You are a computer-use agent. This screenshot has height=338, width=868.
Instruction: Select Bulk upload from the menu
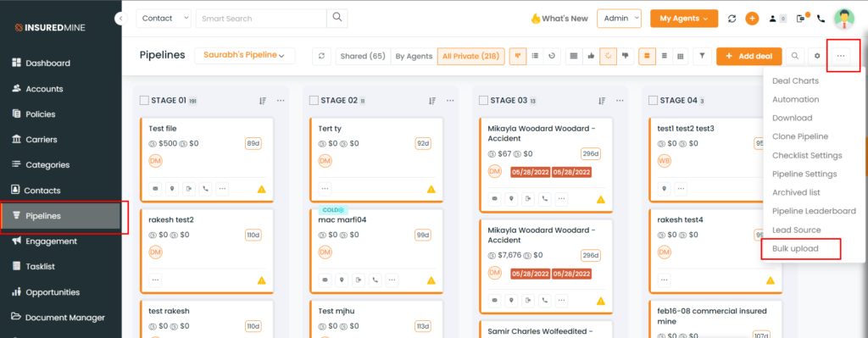coord(795,248)
